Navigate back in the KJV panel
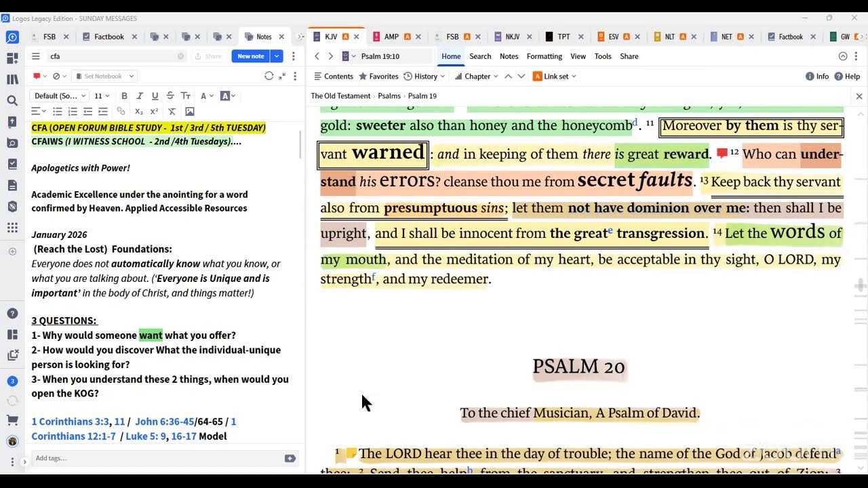The width and height of the screenshot is (868, 488). [x=317, y=56]
